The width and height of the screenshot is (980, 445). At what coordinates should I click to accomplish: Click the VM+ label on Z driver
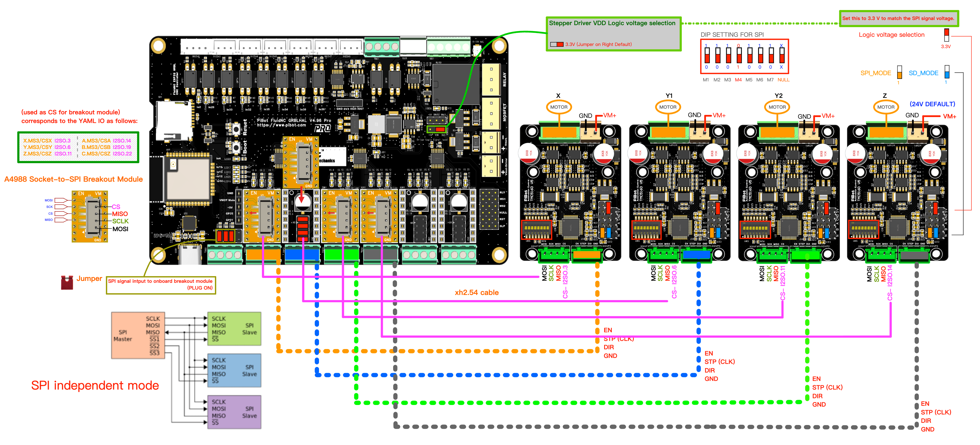pos(950,117)
